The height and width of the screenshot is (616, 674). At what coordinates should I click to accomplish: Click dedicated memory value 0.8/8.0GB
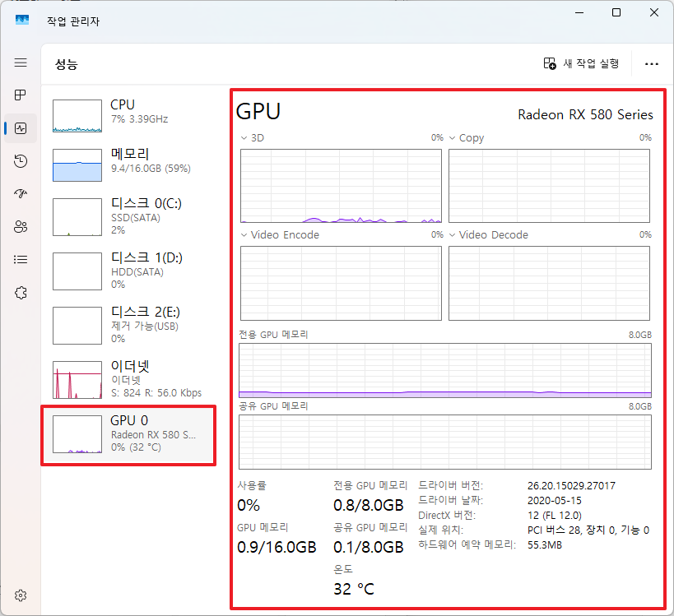point(369,506)
